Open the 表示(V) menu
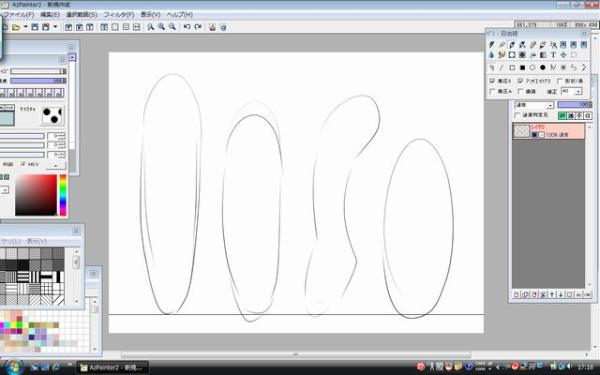Viewport: 600px width, 375px height. [150, 15]
